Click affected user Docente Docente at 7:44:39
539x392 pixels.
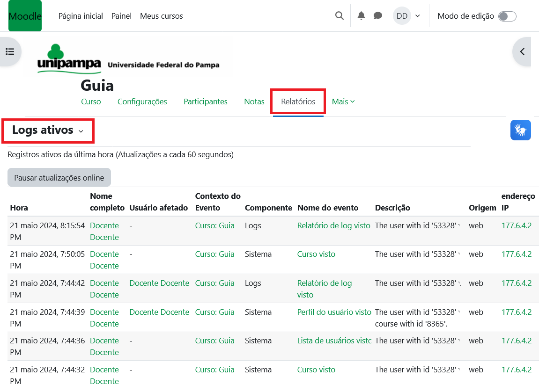click(159, 312)
